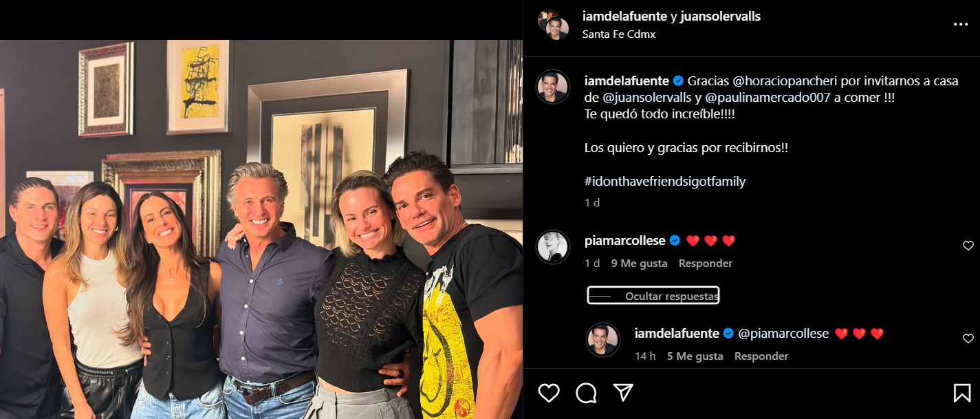980x419 pixels.
Task: Click the verified badge next to piamarcollese
Action: (675, 241)
